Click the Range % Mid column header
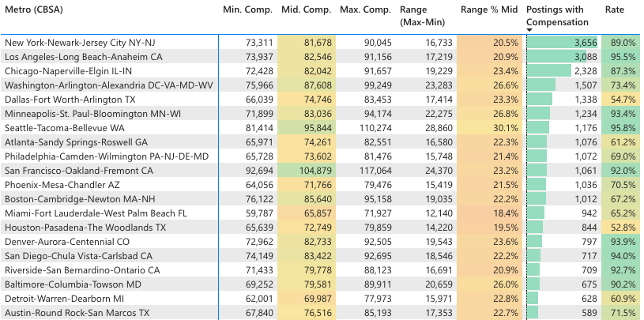This screenshot has height=320, width=644. [488, 9]
